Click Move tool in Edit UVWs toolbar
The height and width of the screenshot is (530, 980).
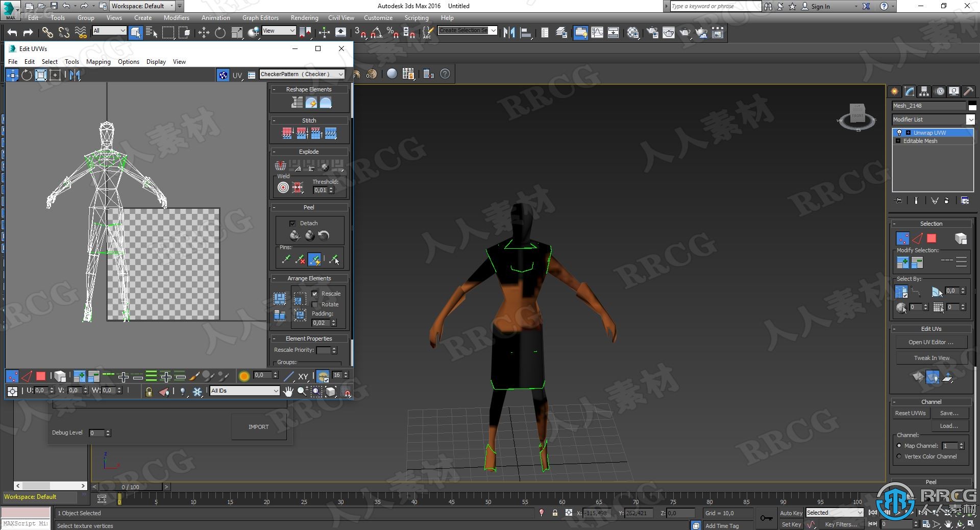[x=12, y=75]
